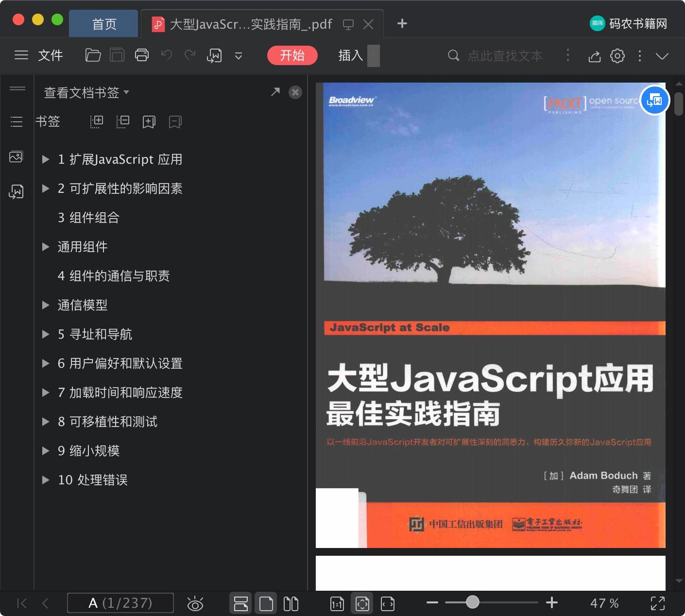Viewport: 685px width, 616px height.
Task: Expand bookmark 2 可扩展性的影响因素
Action: pyautogui.click(x=46, y=188)
